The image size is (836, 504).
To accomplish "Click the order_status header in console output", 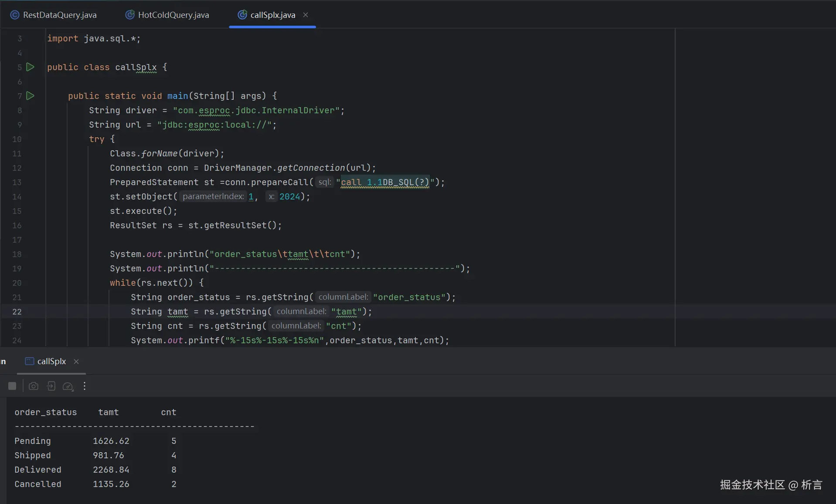I will click(x=46, y=412).
